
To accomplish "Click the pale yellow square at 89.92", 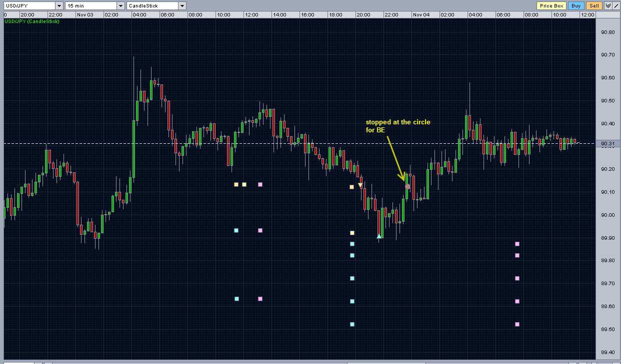I will 352,233.
